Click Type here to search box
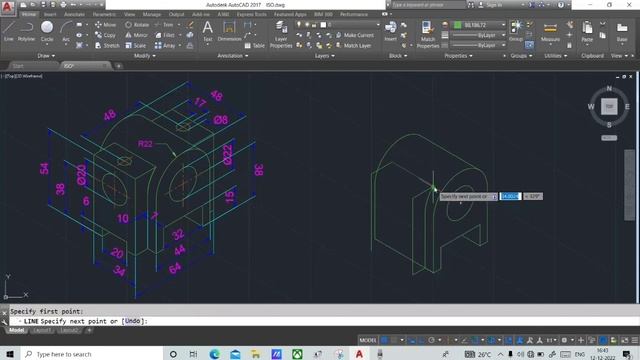Screen dimensions: 640x360 click(x=91, y=354)
